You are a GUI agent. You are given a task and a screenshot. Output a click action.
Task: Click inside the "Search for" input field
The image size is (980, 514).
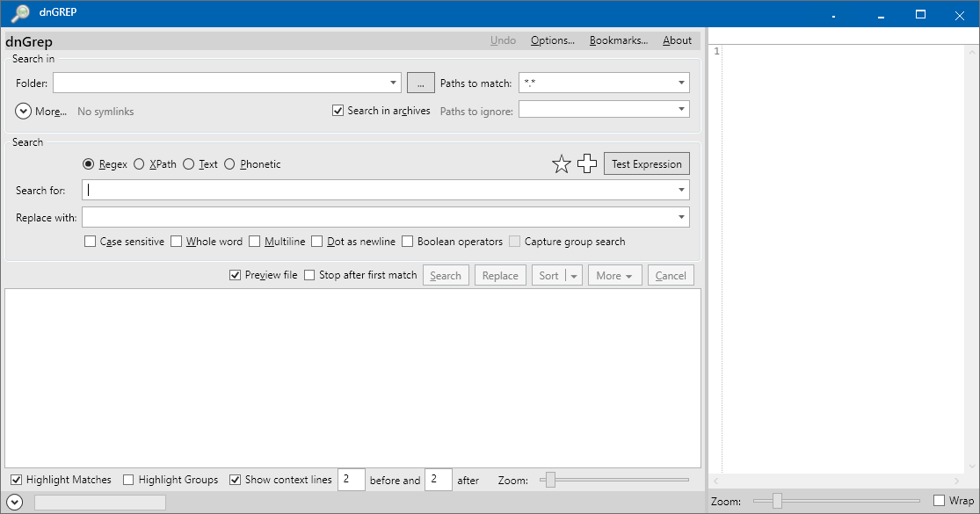[352, 189]
